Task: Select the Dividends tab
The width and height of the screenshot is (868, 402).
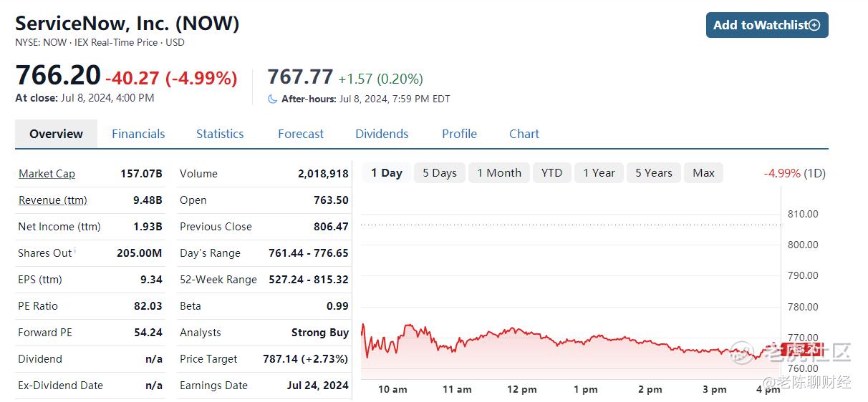Action: click(382, 134)
